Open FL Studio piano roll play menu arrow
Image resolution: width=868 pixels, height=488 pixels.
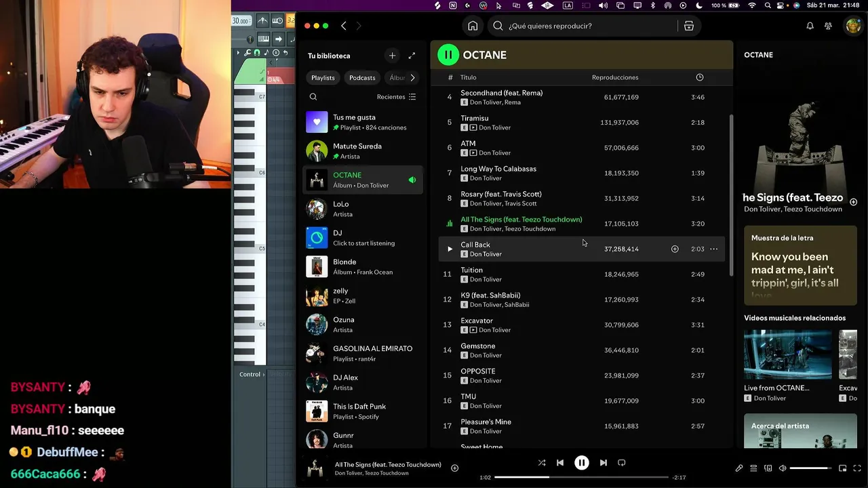(238, 53)
